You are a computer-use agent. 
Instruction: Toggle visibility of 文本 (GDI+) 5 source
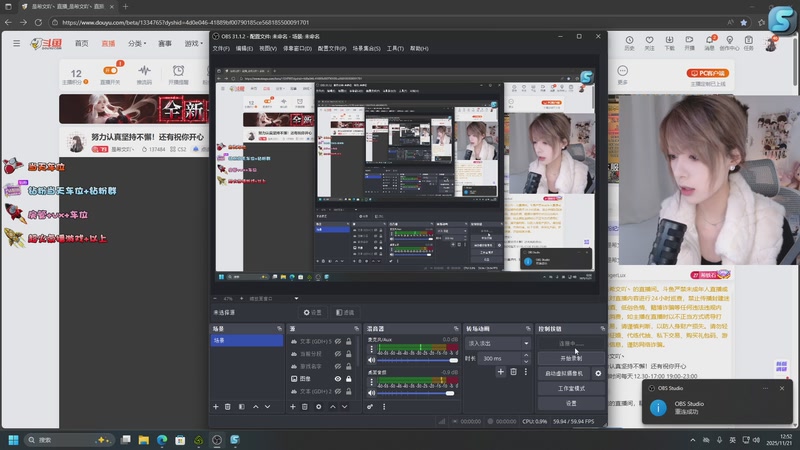338,341
